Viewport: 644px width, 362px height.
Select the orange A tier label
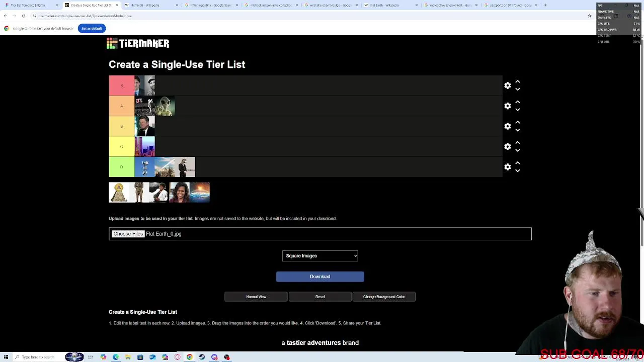coord(121,106)
